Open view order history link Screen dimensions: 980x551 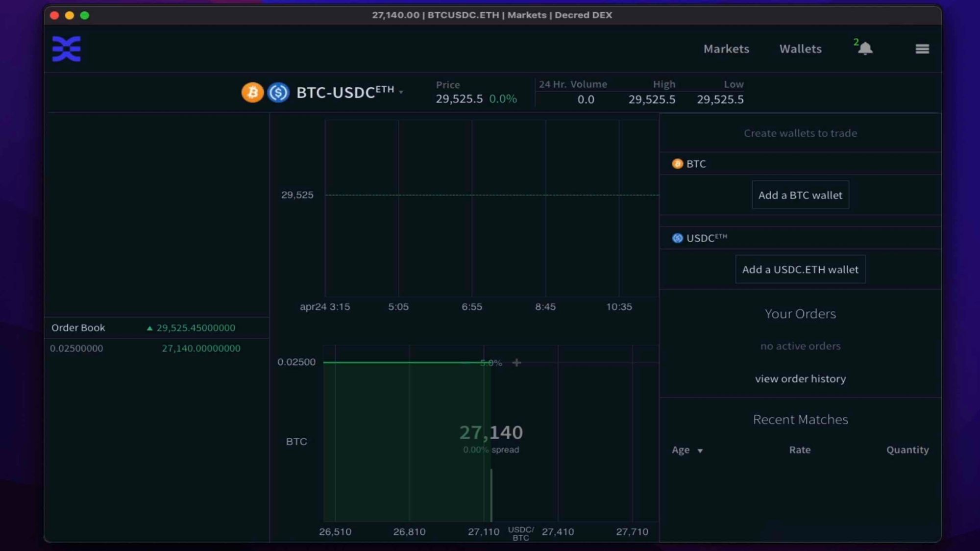tap(800, 378)
